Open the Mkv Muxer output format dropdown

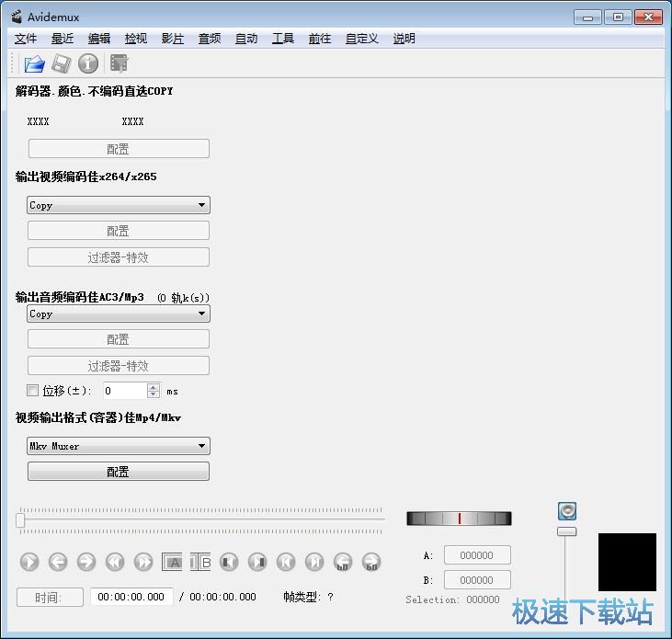coord(118,446)
